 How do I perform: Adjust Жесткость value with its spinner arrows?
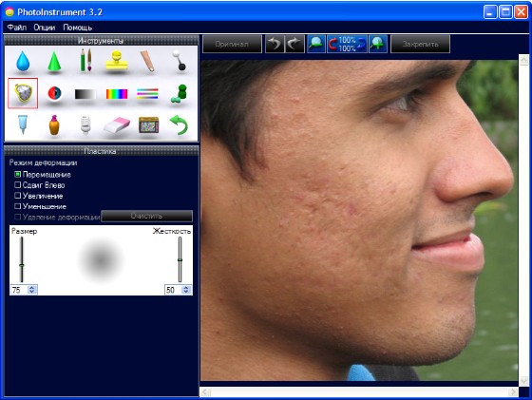pyautogui.click(x=186, y=290)
